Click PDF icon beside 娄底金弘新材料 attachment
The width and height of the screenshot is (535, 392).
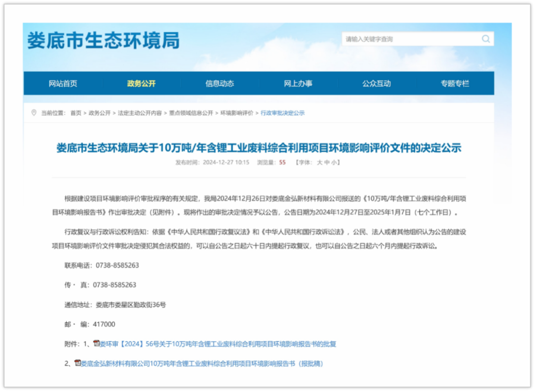click(x=78, y=363)
